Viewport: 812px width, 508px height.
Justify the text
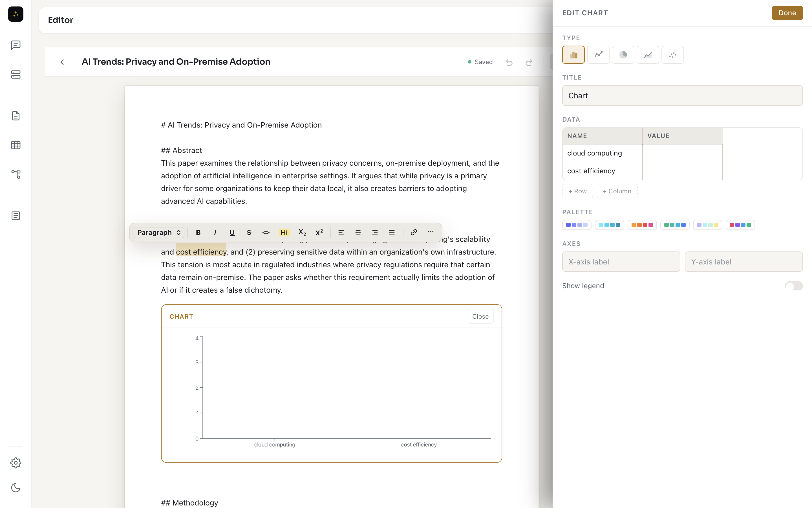(392, 233)
